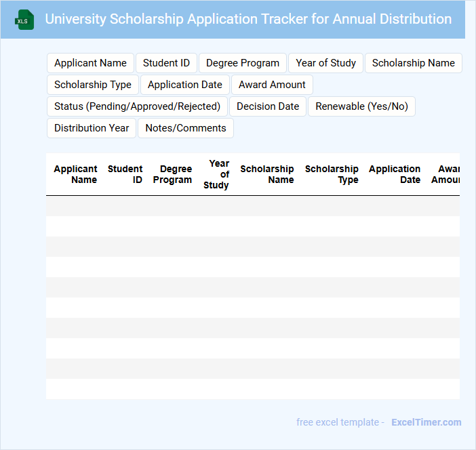
Task: Click the Student ID tag
Action: (x=166, y=63)
